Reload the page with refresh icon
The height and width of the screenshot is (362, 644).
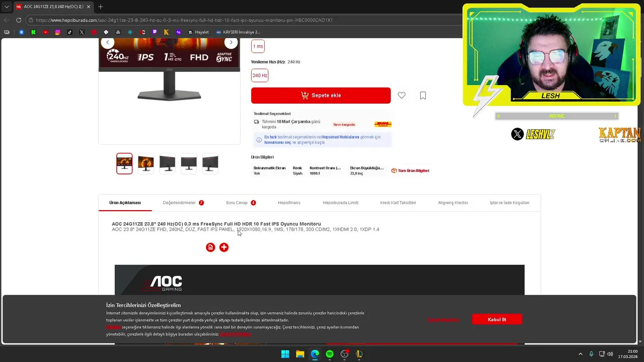(x=19, y=20)
